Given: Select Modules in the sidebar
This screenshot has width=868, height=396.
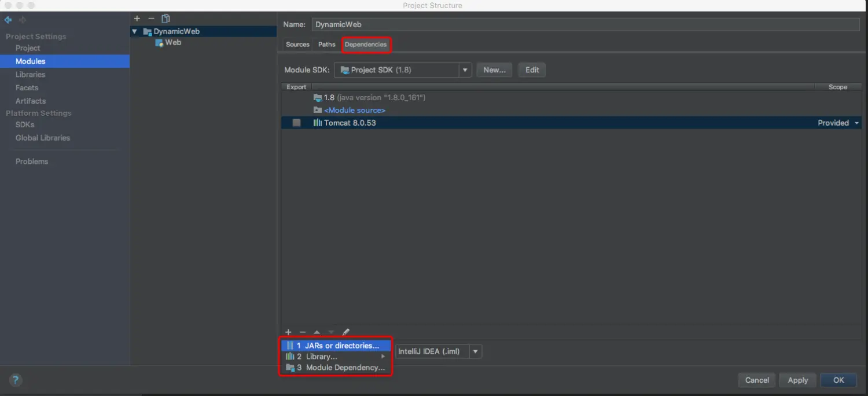Looking at the screenshot, I should coord(65,61).
